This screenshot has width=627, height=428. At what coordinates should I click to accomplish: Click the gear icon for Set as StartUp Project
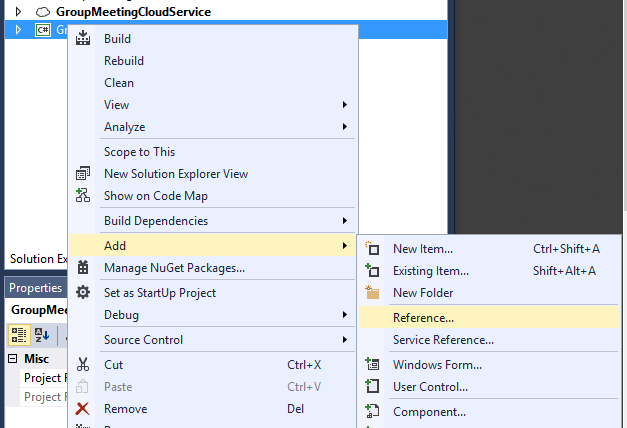83,293
